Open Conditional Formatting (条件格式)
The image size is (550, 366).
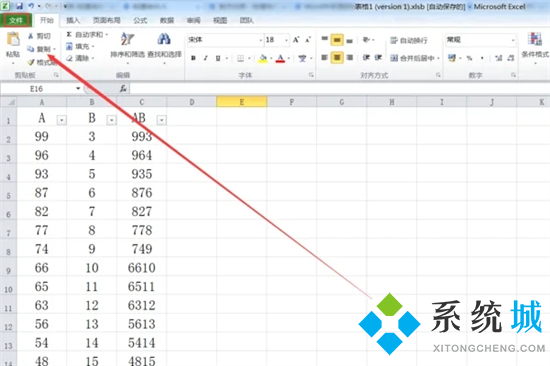535,47
